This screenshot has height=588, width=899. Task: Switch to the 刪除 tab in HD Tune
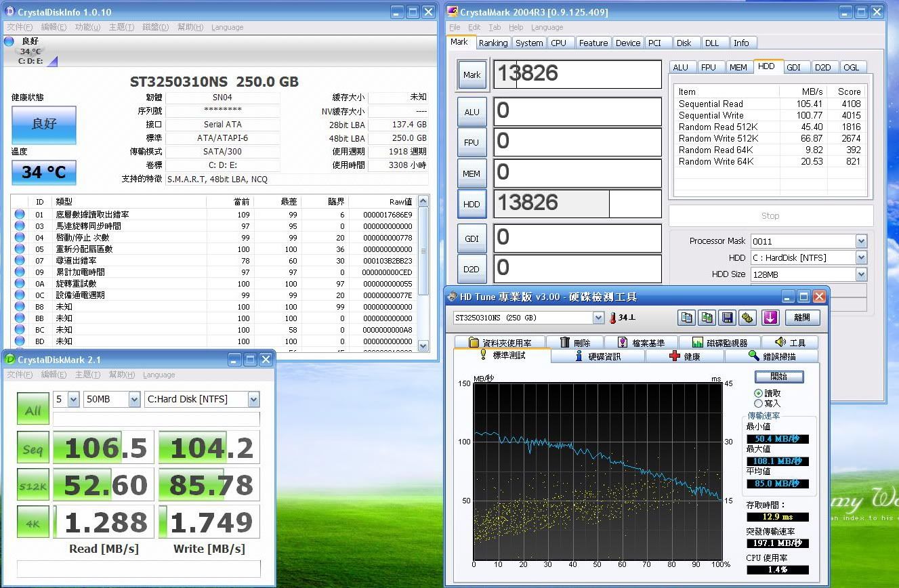tap(575, 342)
